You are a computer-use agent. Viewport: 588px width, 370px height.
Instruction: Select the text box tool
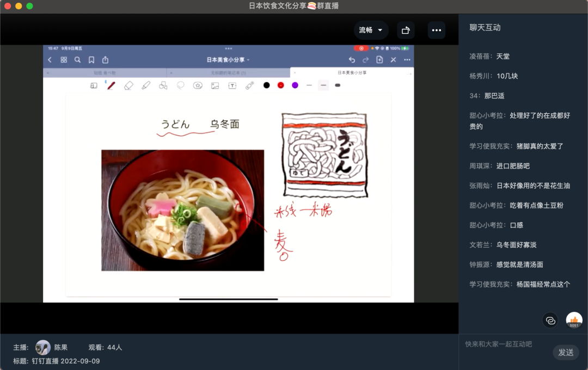coord(232,85)
